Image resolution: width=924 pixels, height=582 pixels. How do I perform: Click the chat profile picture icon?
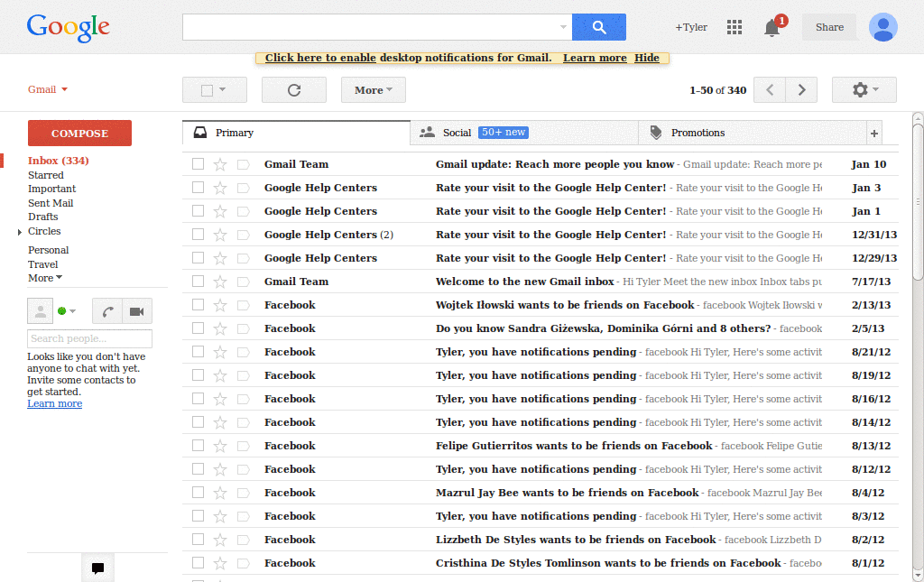tap(40, 311)
